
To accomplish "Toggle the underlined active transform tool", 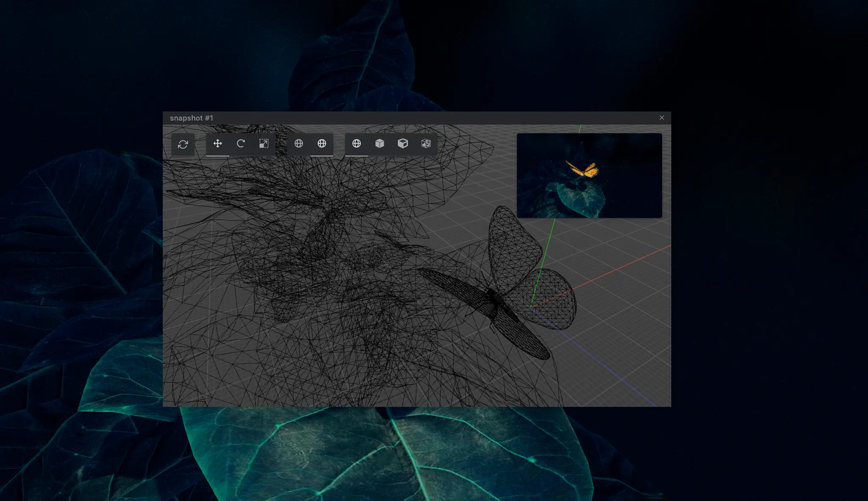I will coord(217,144).
